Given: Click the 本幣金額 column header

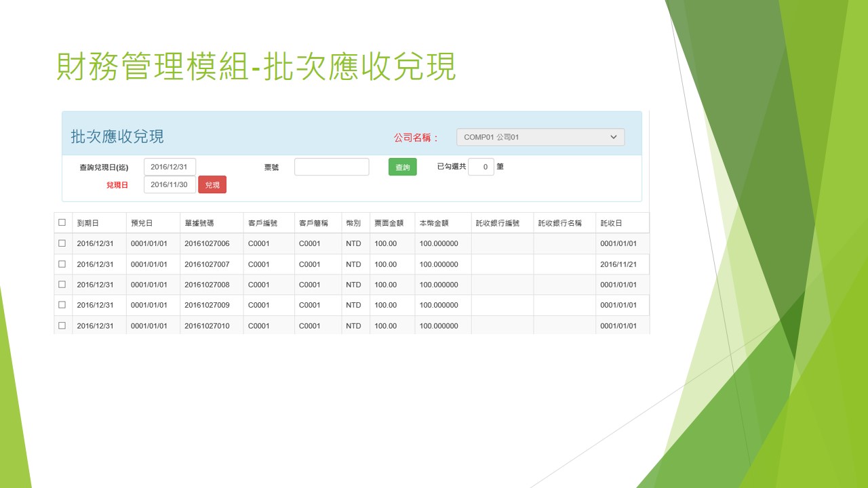Looking at the screenshot, I should [443, 223].
